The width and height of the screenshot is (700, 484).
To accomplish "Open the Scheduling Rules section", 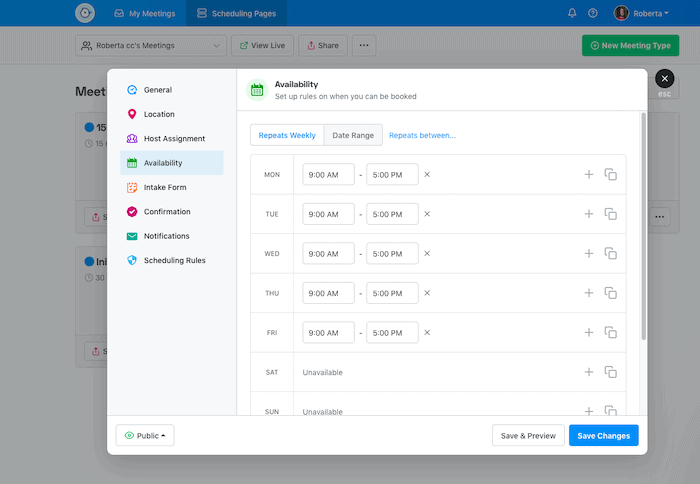I will [172, 260].
